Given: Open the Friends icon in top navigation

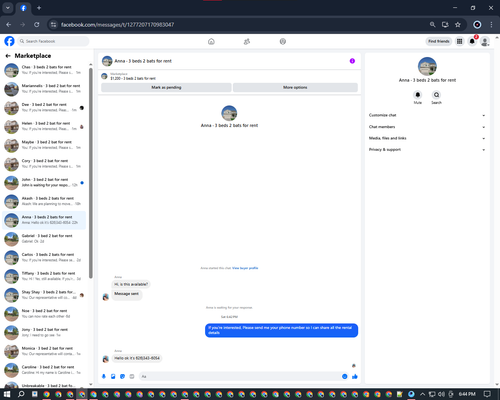Looking at the screenshot, I should pyautogui.click(x=247, y=41).
